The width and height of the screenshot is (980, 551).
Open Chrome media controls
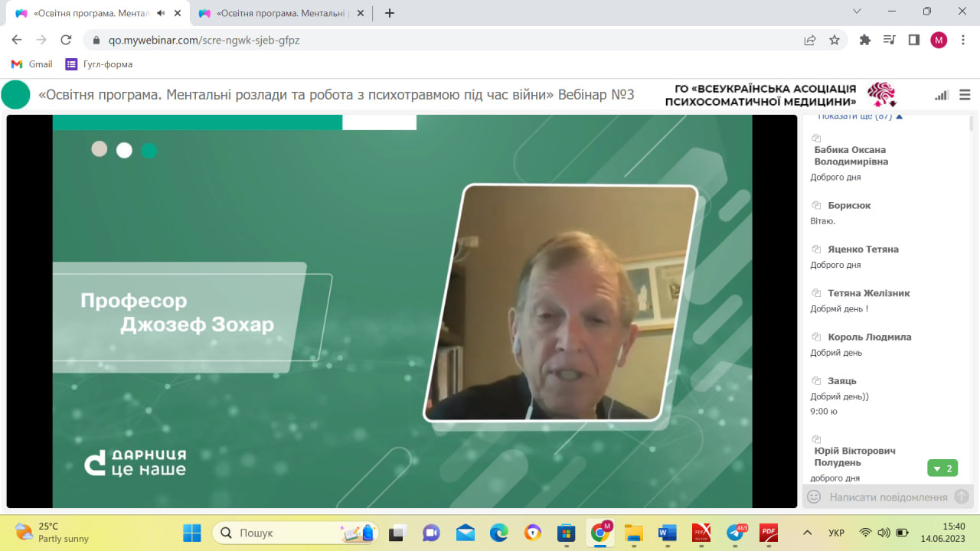[x=890, y=40]
